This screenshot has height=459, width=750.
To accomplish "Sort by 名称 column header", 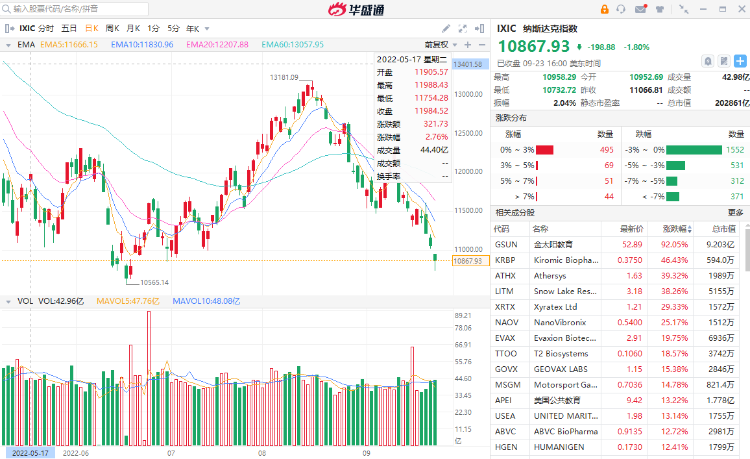I will 540,229.
